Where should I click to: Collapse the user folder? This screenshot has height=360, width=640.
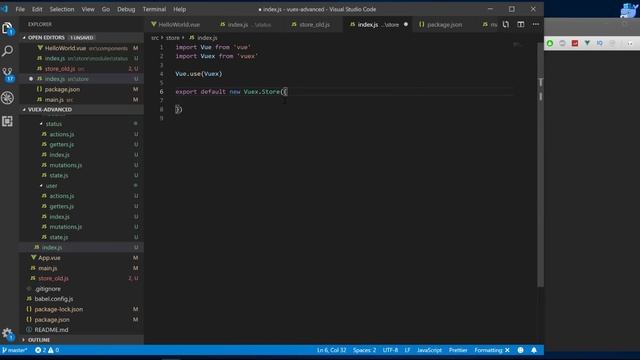pos(51,186)
